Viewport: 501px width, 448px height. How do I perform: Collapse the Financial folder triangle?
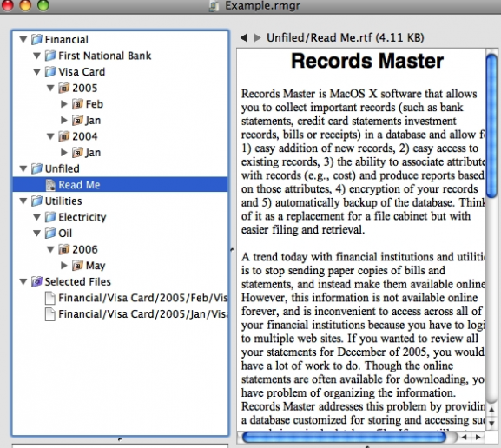coord(23,40)
